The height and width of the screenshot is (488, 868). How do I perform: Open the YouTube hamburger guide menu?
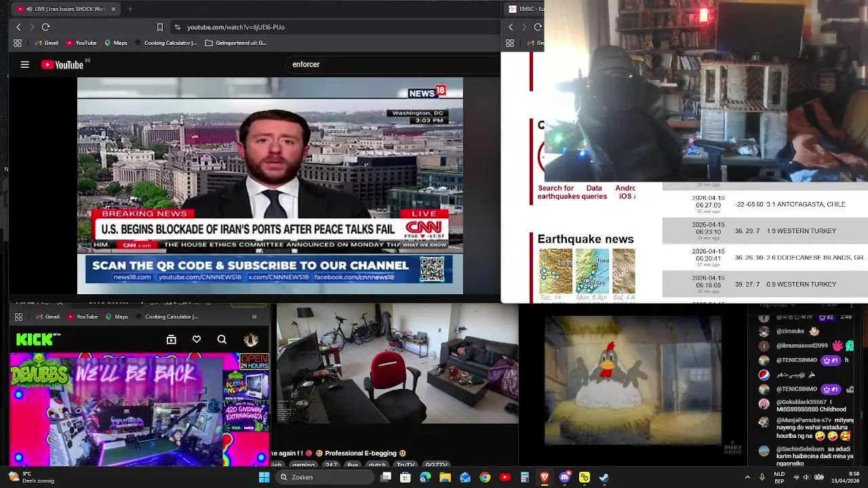[x=25, y=64]
